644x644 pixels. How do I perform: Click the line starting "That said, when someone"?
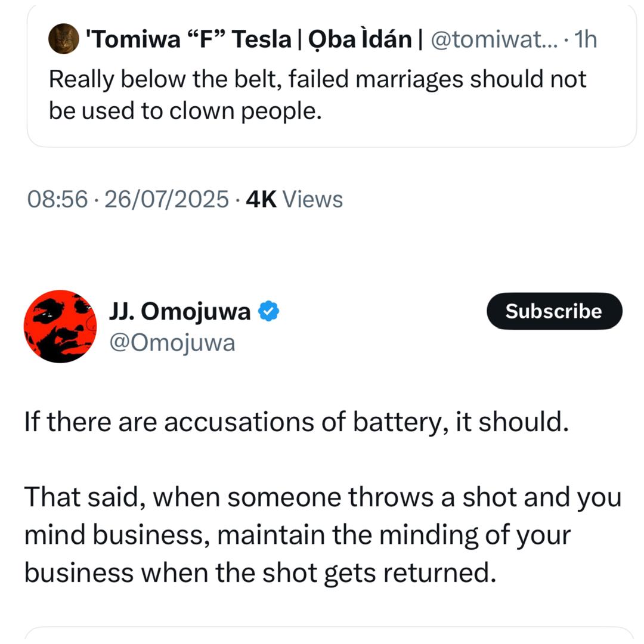[x=322, y=497]
